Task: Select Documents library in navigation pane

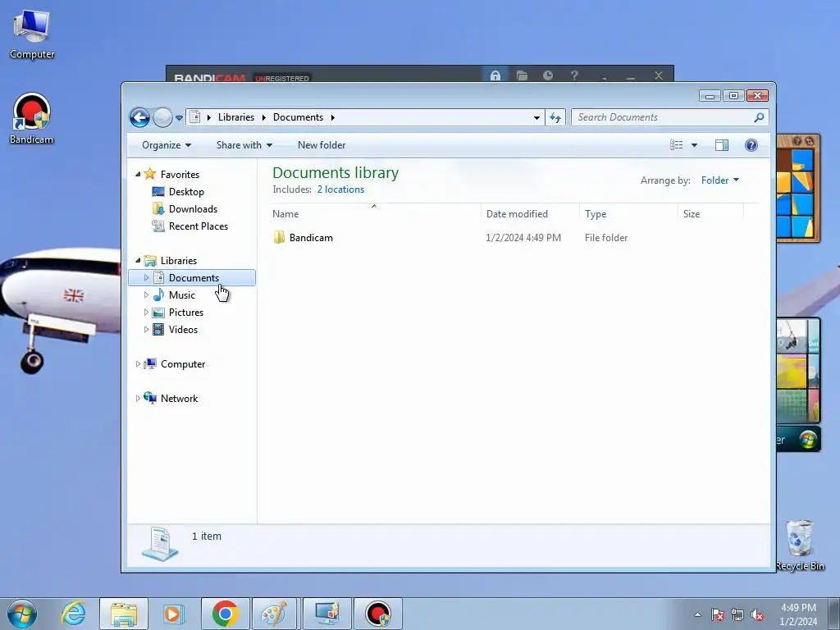Action: point(194,278)
